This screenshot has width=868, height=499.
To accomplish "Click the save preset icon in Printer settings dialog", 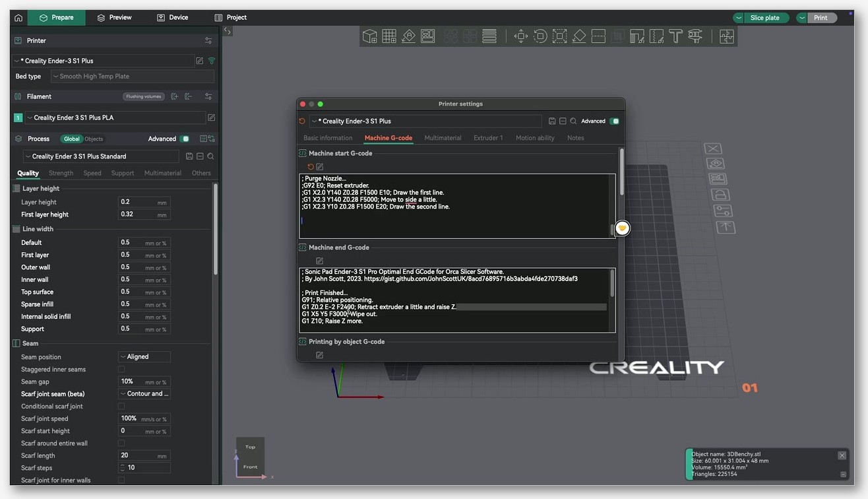I will 552,121.
